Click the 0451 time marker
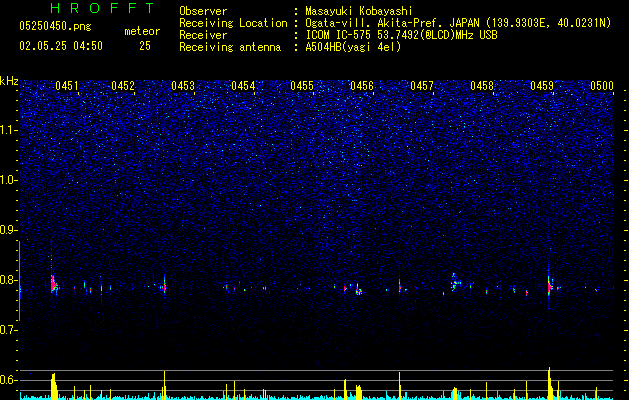The image size is (629, 400). point(67,86)
